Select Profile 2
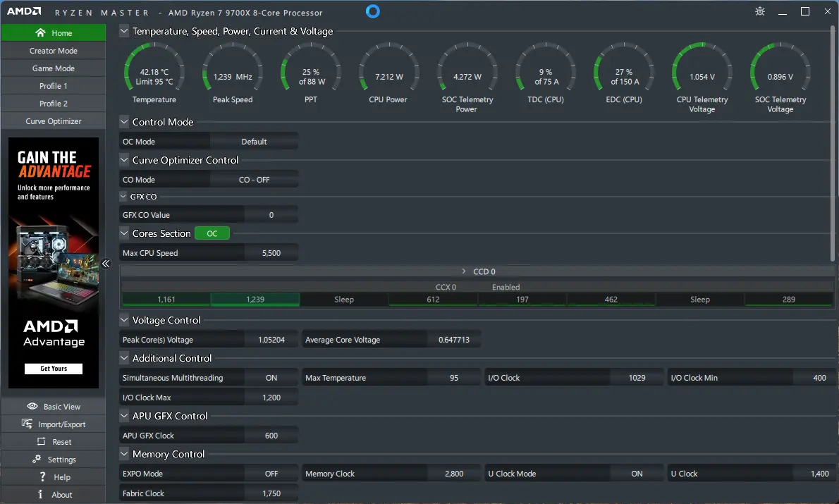The height and width of the screenshot is (504, 839). click(x=54, y=103)
